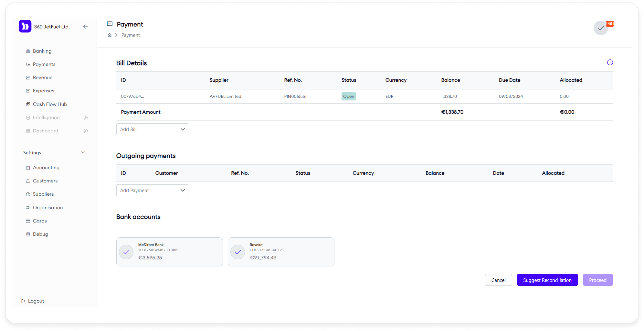Open Debug settings text
The height and width of the screenshot is (331, 644).
point(40,234)
